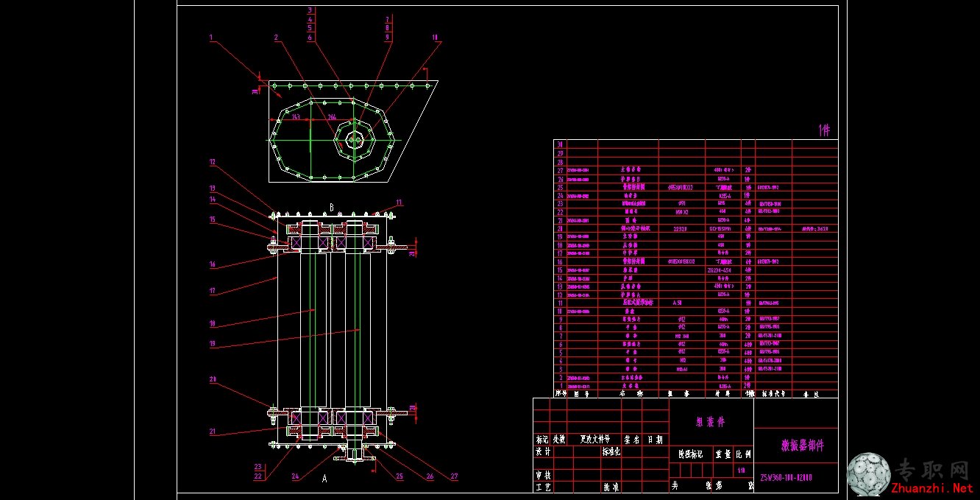
Task: Select balloon number 1 at top left
Action: pos(210,36)
